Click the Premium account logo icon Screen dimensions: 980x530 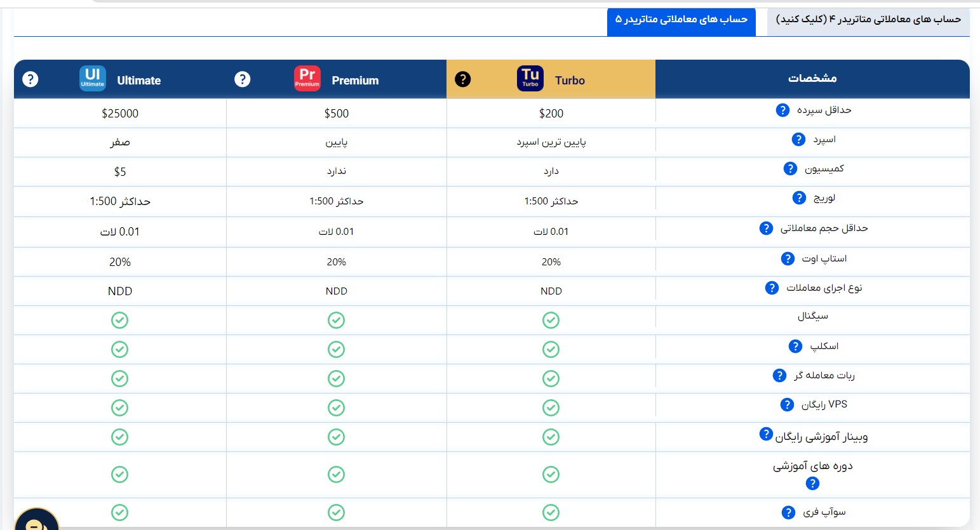click(307, 79)
